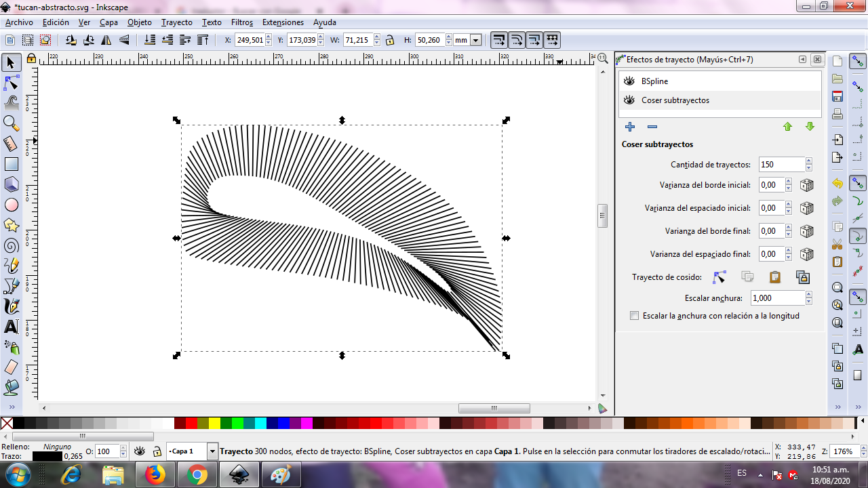Select the 3D box tool

click(11, 184)
